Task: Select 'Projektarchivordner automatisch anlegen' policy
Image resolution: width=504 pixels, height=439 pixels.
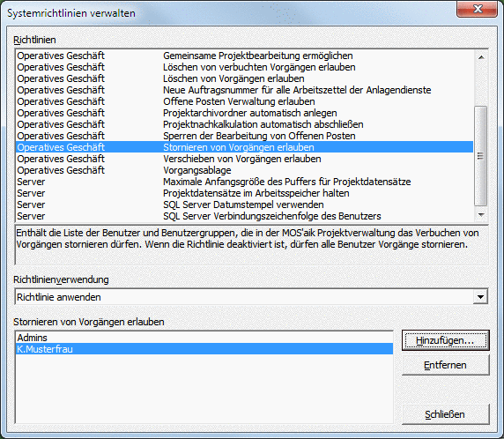Action: pos(244,113)
